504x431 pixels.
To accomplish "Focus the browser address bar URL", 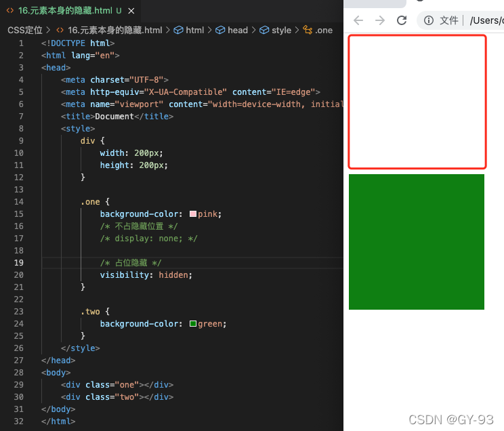I will coord(486,20).
